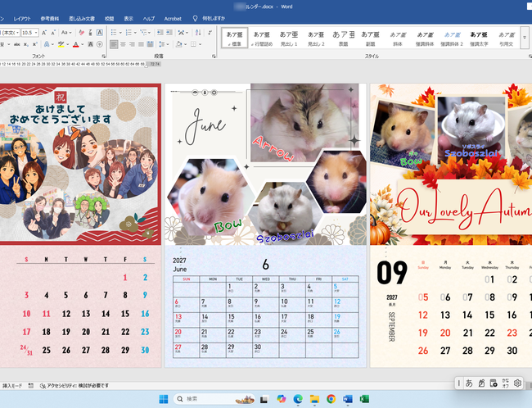Expand the styles gallery more button
The height and width of the screenshot is (408, 532).
(525, 38)
